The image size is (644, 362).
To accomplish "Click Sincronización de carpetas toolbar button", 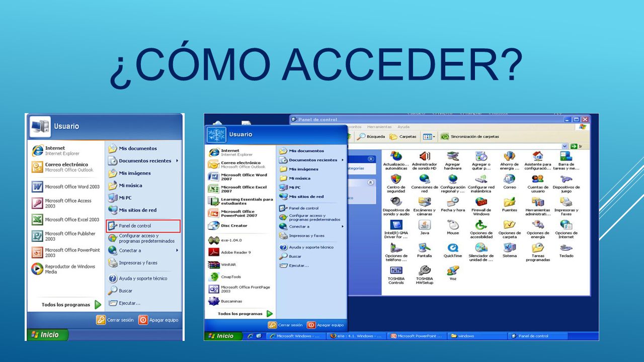I will pos(470,136).
